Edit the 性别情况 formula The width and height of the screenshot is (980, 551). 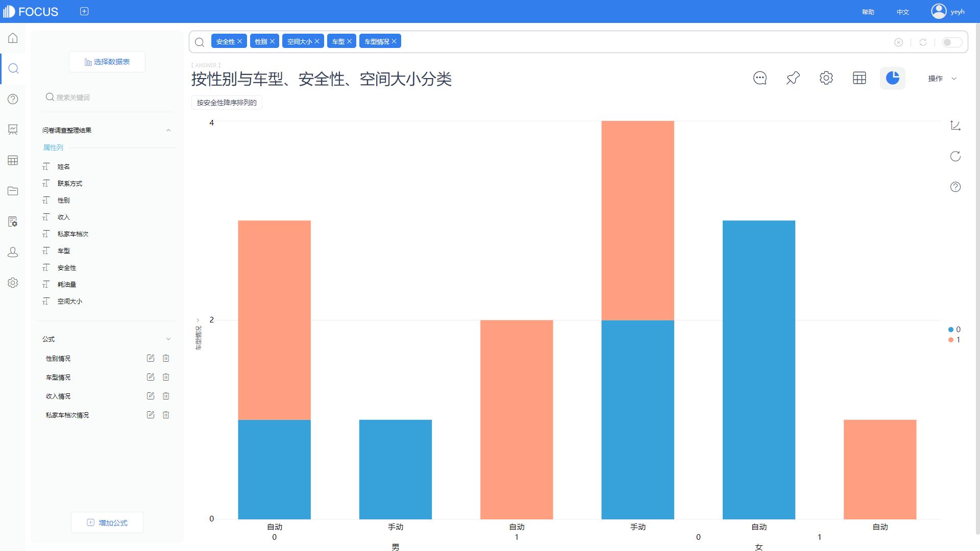[x=150, y=358]
